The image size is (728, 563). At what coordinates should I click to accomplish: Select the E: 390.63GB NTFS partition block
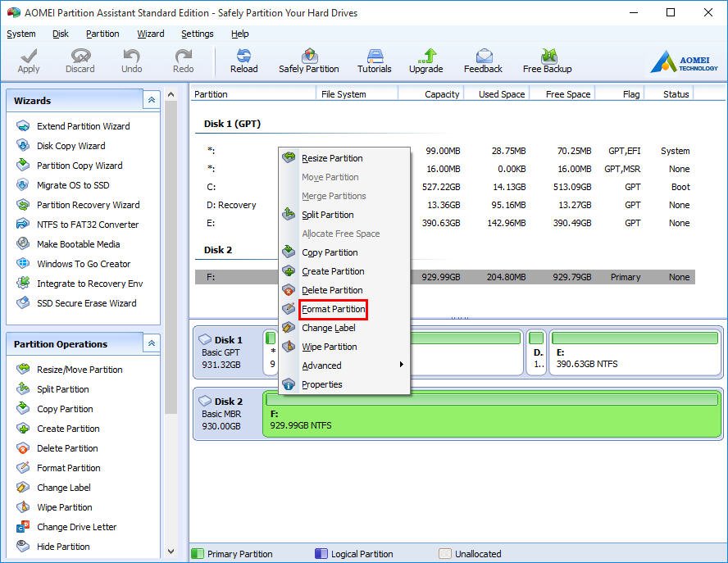click(635, 352)
